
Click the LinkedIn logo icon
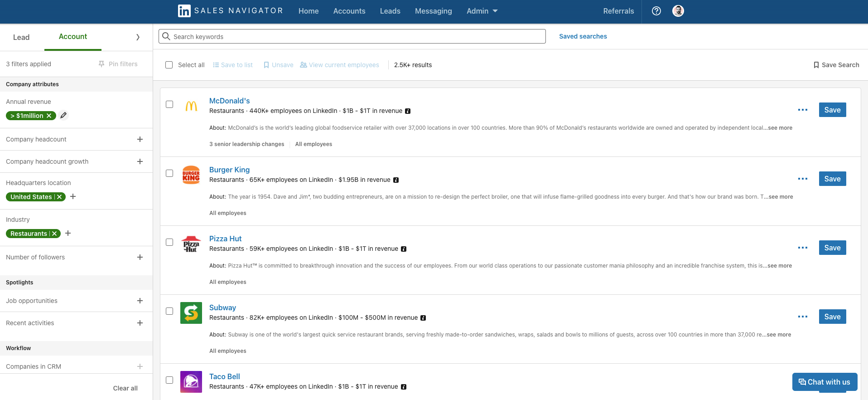(184, 11)
